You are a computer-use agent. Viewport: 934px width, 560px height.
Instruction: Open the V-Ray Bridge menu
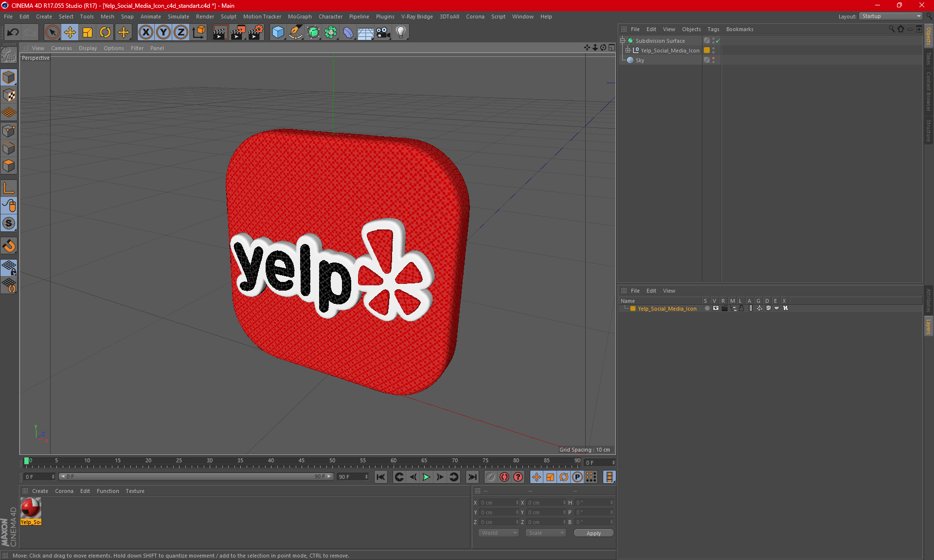tap(417, 17)
